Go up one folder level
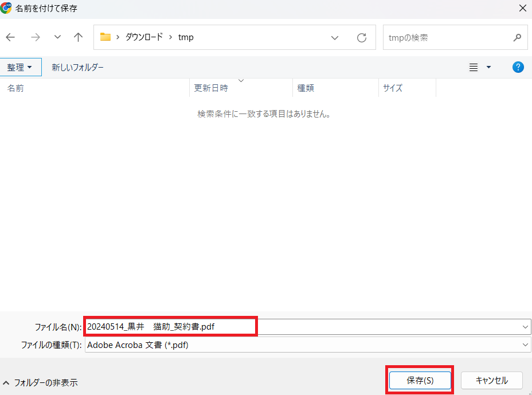 pos(79,37)
